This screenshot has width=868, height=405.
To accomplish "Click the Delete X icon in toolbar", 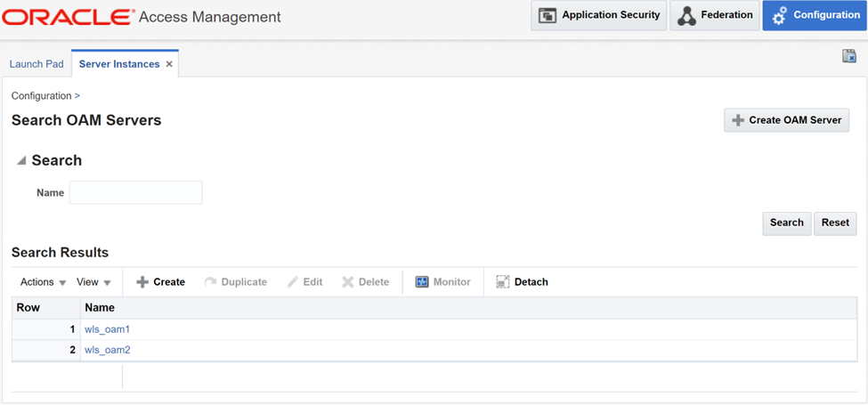I will [348, 282].
